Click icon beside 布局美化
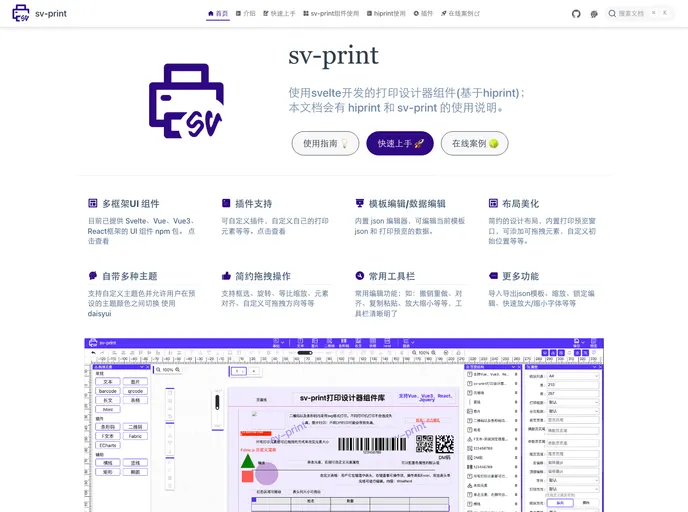The image size is (688, 512). tap(493, 203)
